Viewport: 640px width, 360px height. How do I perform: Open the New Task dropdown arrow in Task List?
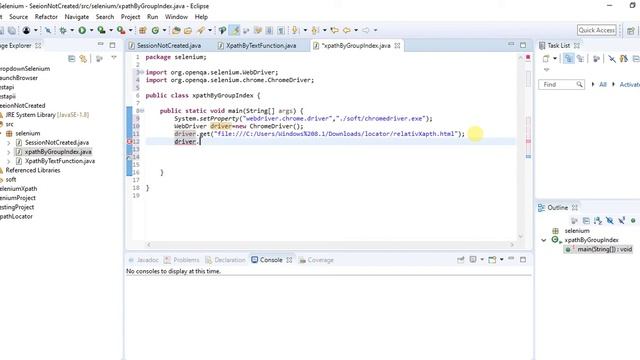point(555,59)
